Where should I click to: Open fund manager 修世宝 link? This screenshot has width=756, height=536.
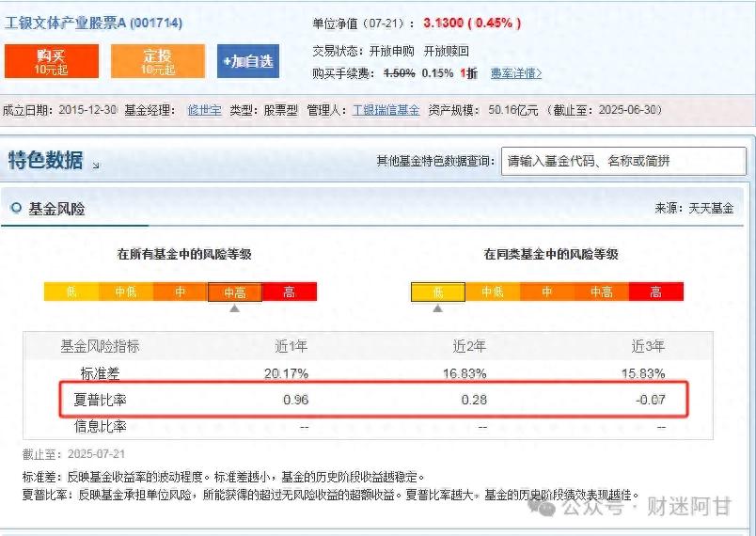tap(204, 110)
